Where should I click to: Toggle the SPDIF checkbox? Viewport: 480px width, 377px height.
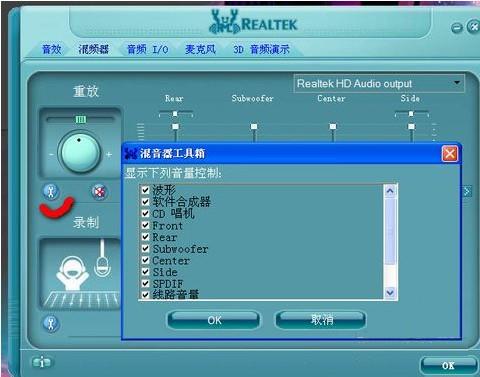145,283
